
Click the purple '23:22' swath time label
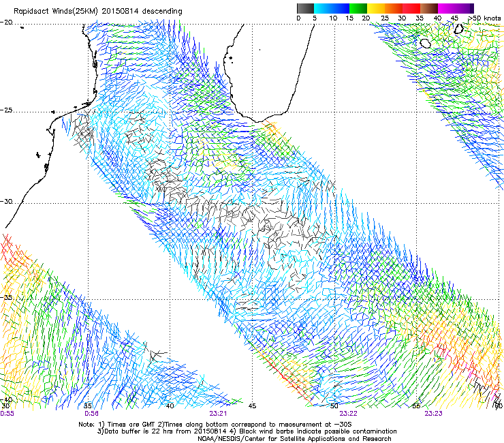[x=349, y=414]
